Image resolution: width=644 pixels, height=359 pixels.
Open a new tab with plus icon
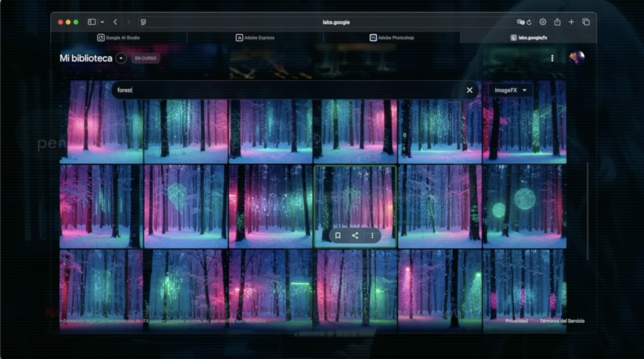[571, 22]
